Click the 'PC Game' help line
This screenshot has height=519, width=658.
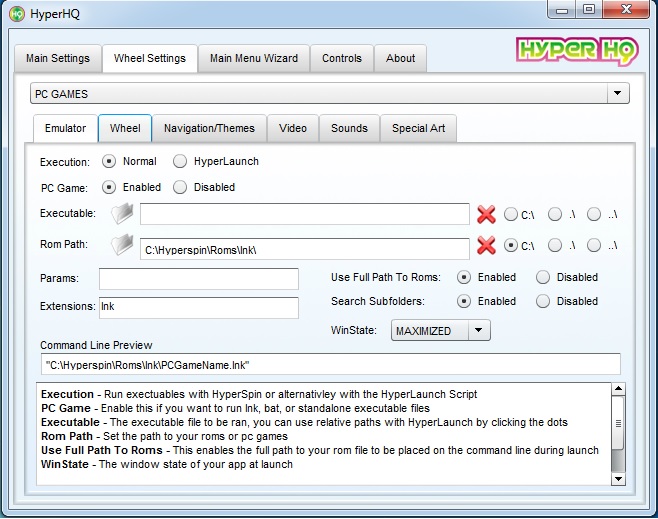pos(235,408)
